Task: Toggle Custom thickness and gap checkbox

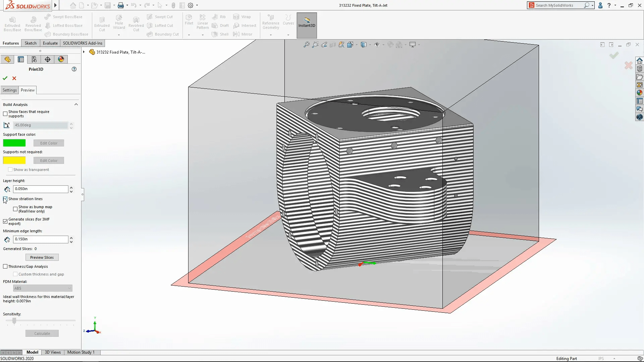Action: 15,274
